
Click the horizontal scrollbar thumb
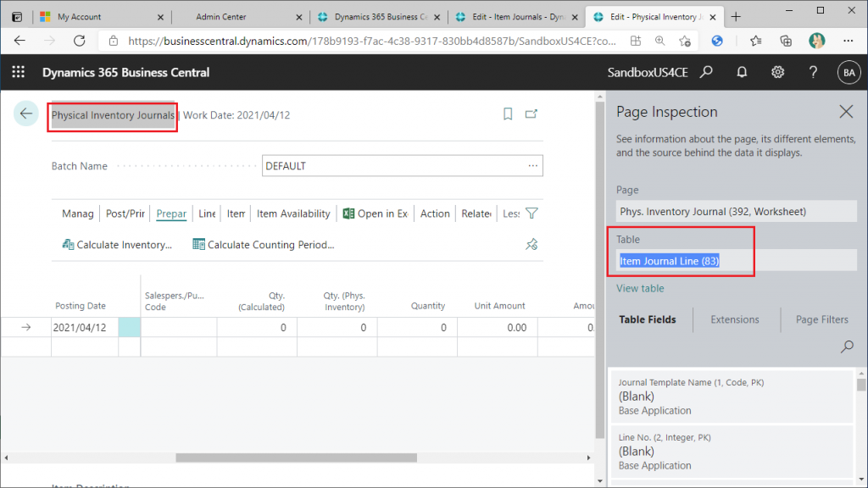pos(296,457)
